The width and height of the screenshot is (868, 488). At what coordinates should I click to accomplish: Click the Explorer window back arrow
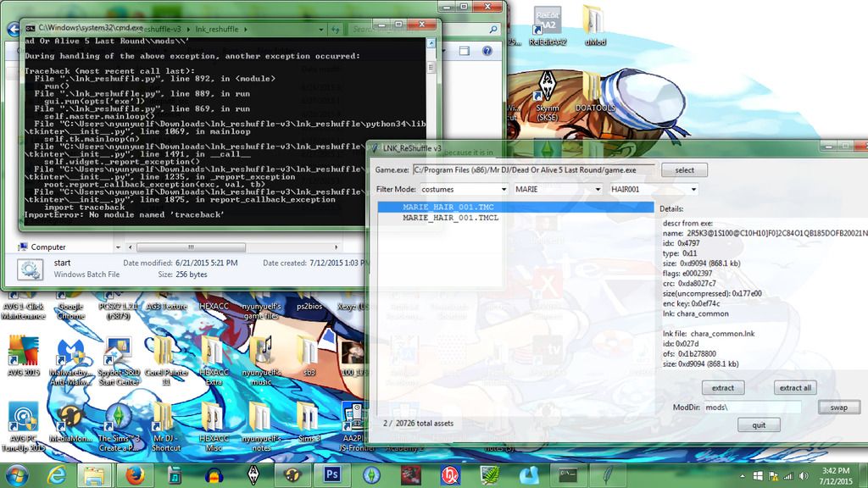coord(14,29)
